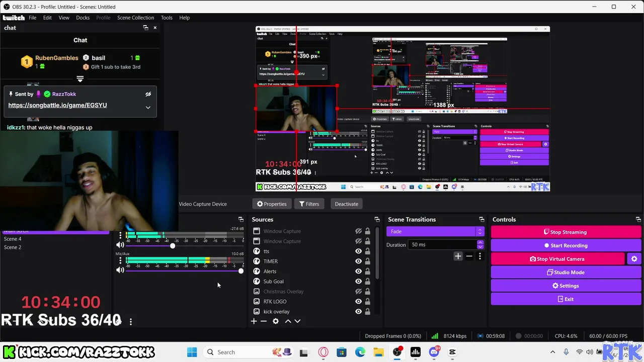Screen dimensions: 644x362
Task: Open the Tools menu
Action: click(x=167, y=18)
